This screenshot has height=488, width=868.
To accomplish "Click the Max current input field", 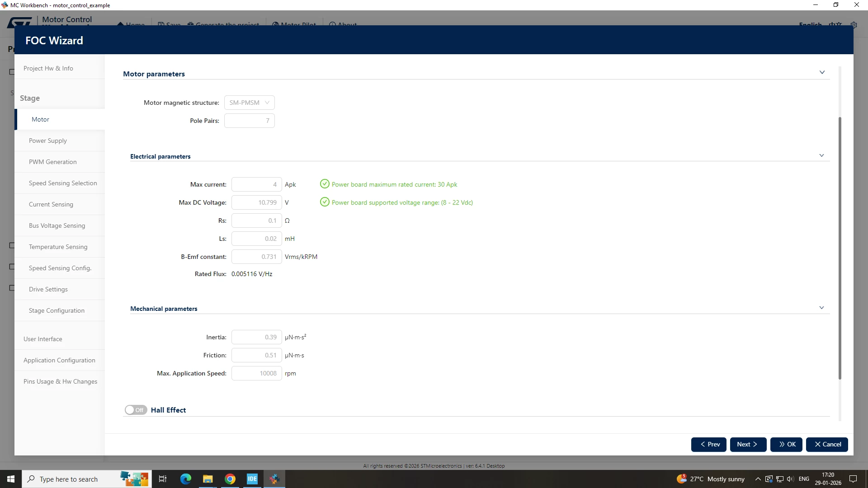I will coord(256,184).
